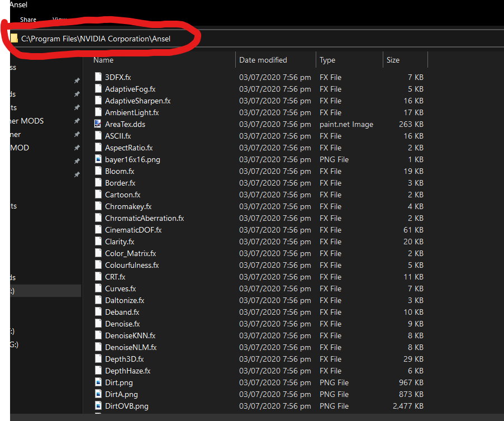Select the 'G:)' drive in navigation pane

pyautogui.click(x=14, y=344)
